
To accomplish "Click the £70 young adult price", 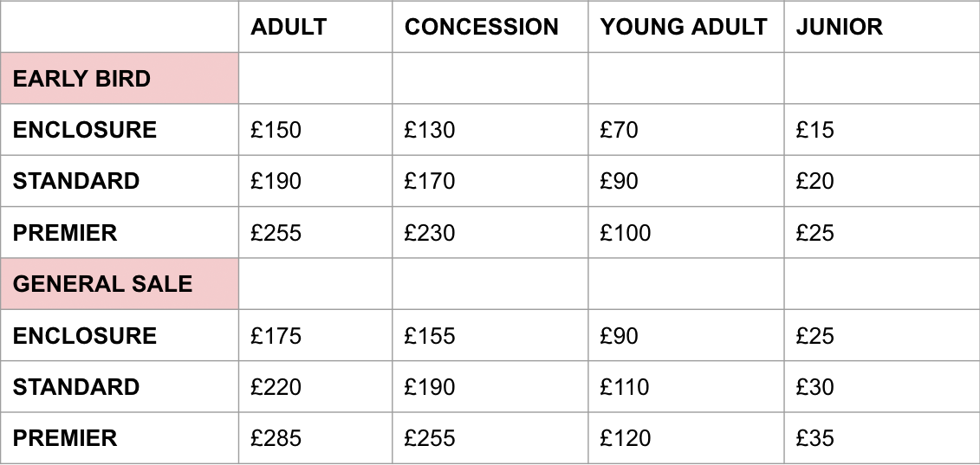I will 685,129.
